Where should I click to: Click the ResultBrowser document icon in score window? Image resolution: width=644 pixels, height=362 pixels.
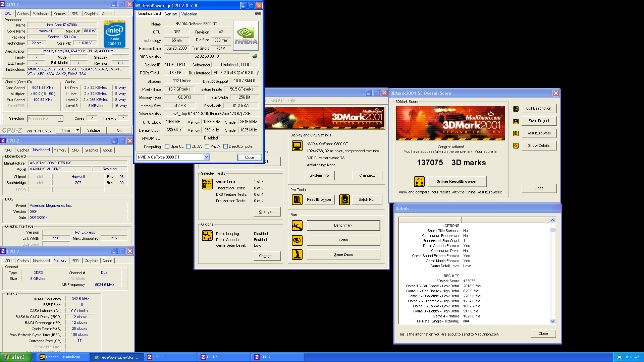516,133
